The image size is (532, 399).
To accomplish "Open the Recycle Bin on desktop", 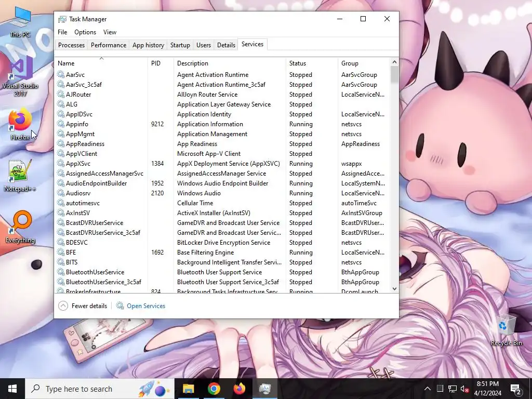I will (x=506, y=330).
